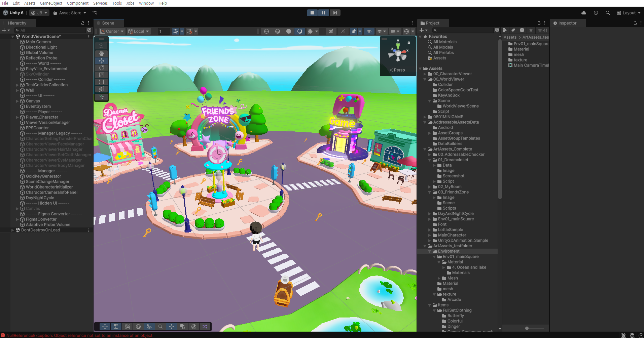The width and height of the screenshot is (644, 338).
Task: Select the Hand view tool
Action: point(101,54)
